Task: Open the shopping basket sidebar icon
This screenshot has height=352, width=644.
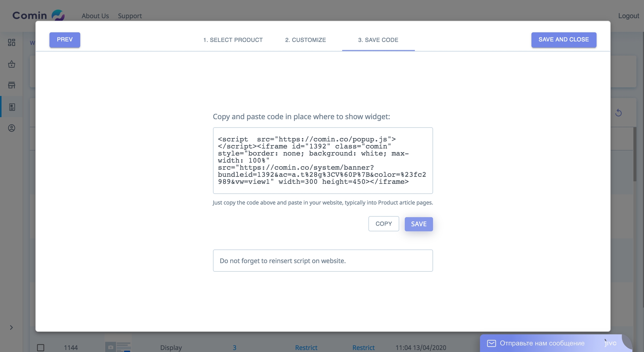Action: 11,64
